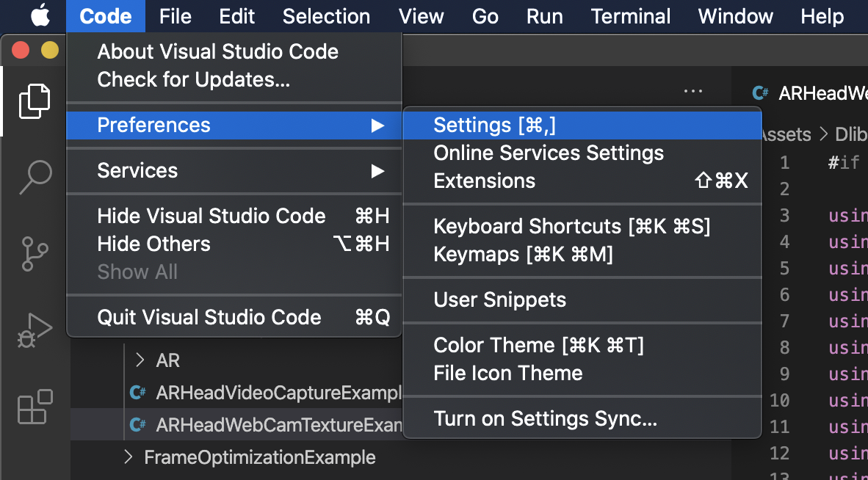The image size is (868, 480).
Task: Open the File menu
Action: [x=176, y=16]
